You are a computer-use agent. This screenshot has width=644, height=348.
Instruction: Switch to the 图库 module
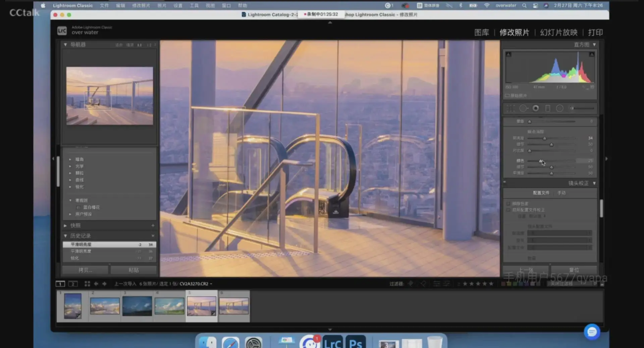pos(482,33)
